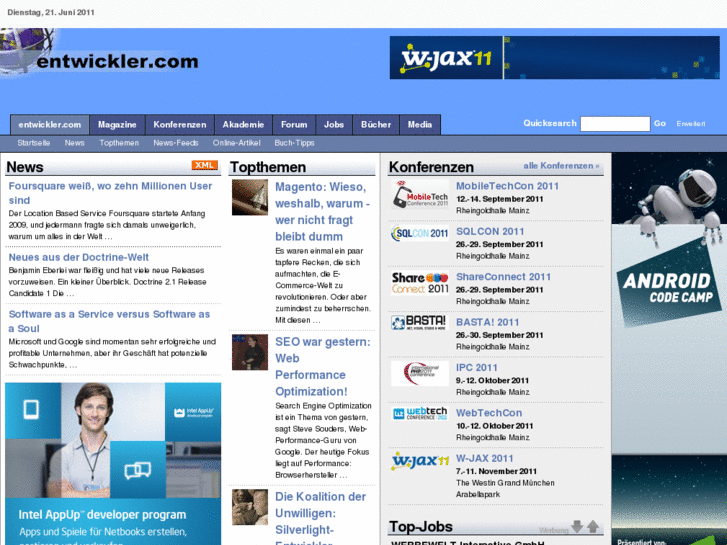Open the ShareConnect 2011 link

click(x=504, y=277)
